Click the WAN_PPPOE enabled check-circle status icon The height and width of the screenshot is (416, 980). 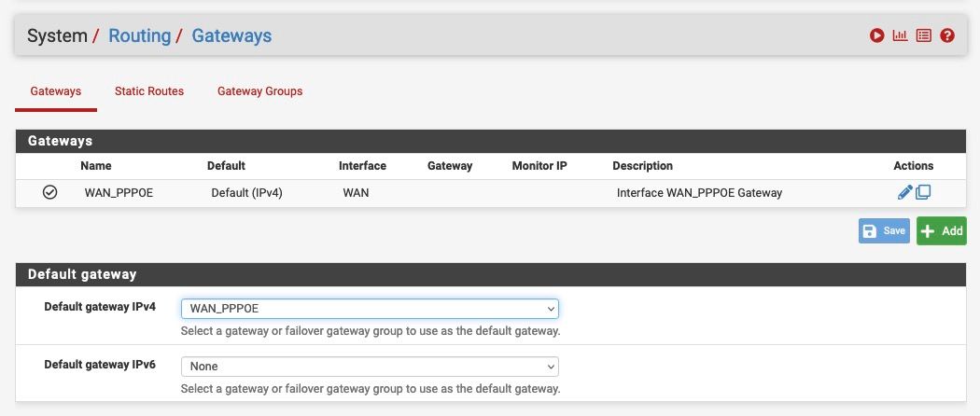tap(50, 192)
